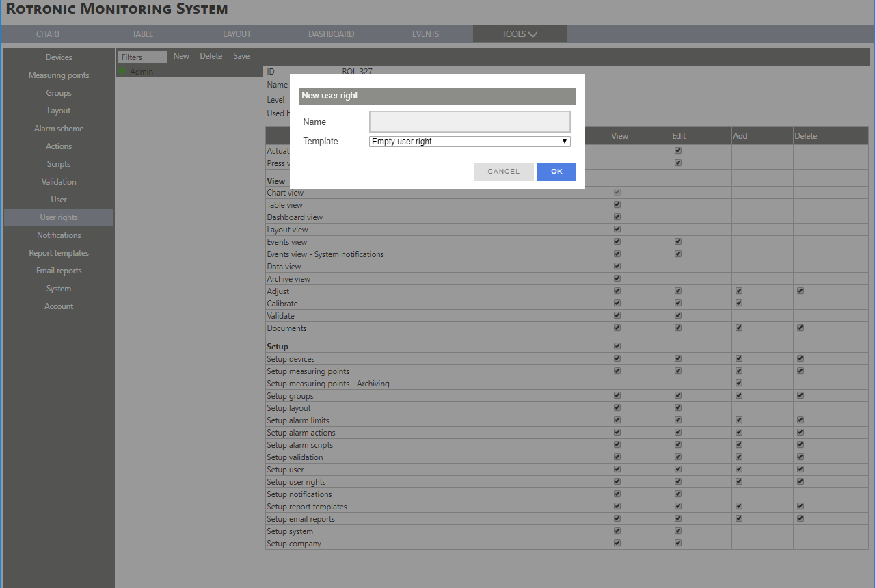The image size is (875, 588).
Task: Open Groups in the sidebar
Action: pos(59,93)
